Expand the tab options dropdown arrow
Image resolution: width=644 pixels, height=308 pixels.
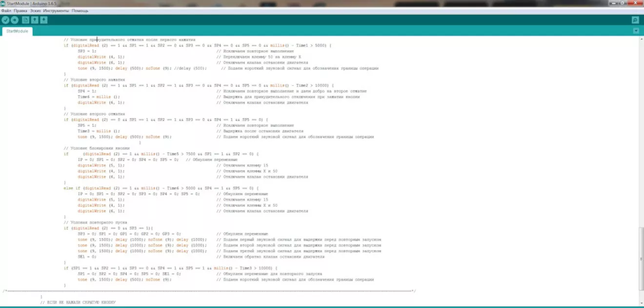point(636,31)
